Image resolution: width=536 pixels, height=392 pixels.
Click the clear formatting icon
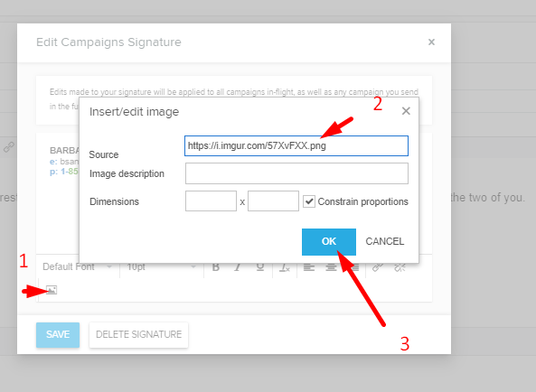coord(285,267)
